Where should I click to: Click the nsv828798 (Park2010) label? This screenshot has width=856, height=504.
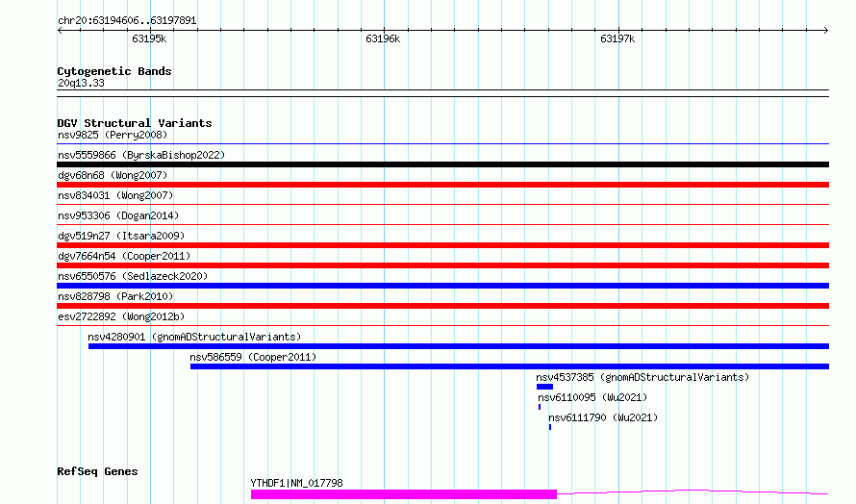point(115,296)
